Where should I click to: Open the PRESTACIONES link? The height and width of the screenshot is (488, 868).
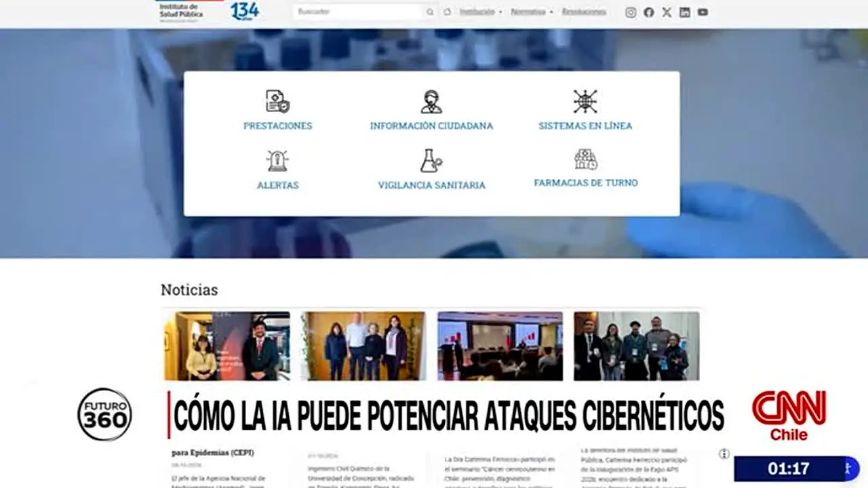click(278, 126)
